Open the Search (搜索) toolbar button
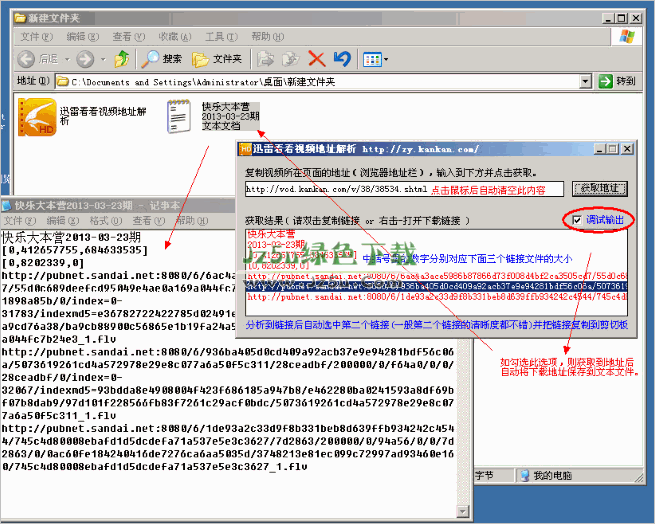The width and height of the screenshot is (655, 524). (162, 59)
